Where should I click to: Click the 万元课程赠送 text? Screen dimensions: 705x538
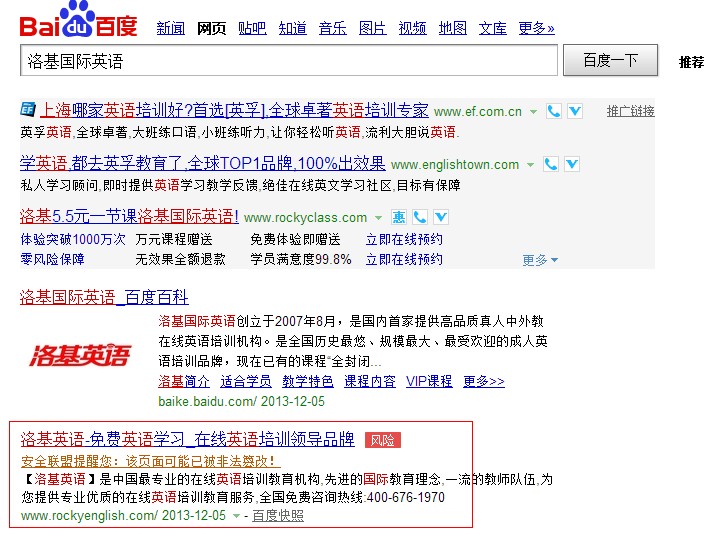click(x=174, y=239)
